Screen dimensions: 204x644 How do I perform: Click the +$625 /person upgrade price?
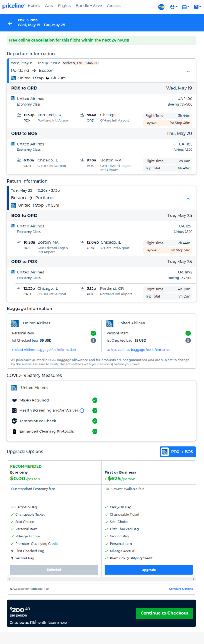(120, 479)
